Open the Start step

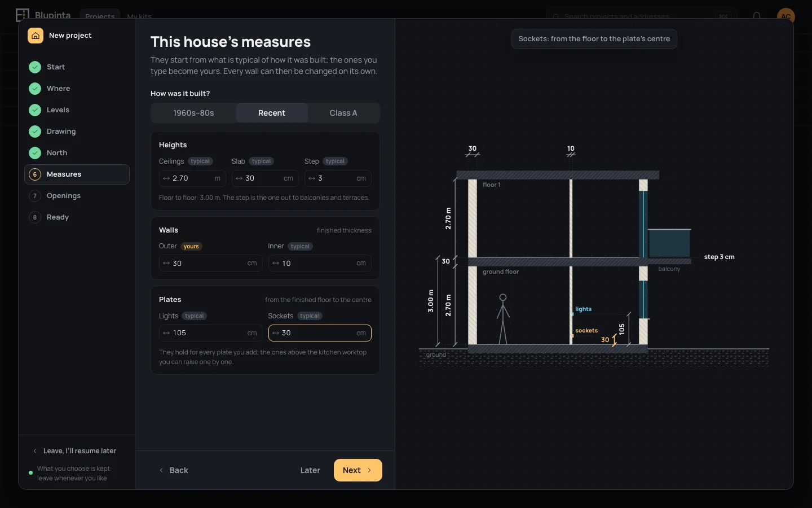pyautogui.click(x=77, y=67)
